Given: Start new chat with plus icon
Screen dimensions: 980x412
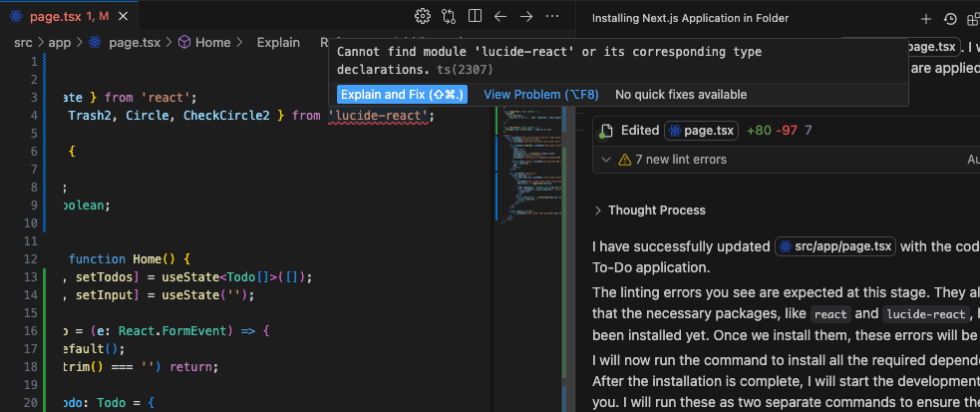Looking at the screenshot, I should 926,19.
